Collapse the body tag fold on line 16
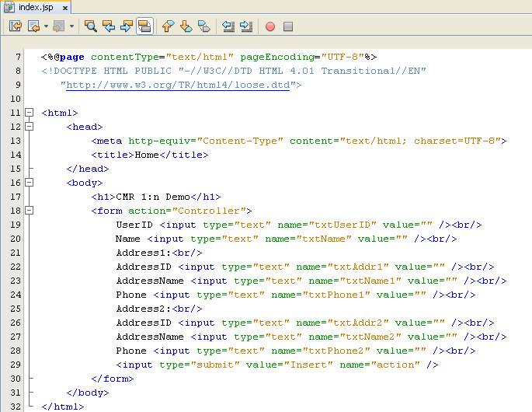 click(30, 183)
